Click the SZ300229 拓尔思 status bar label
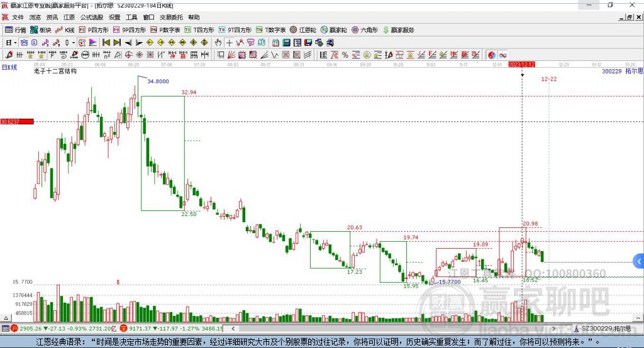The width and height of the screenshot is (644, 348). coord(606,329)
